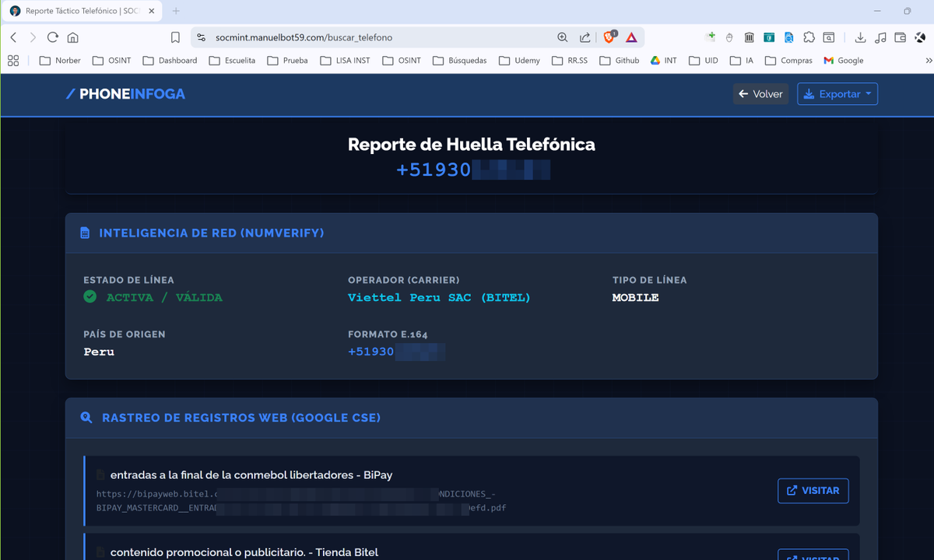
Task: Click the search icon beside RASTREO heading
Action: point(86,418)
